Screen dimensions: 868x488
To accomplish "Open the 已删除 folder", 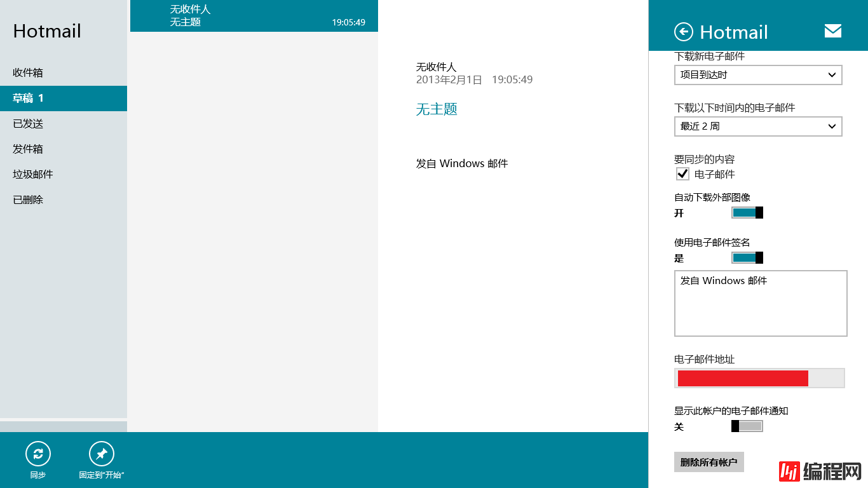I will 64,200.
